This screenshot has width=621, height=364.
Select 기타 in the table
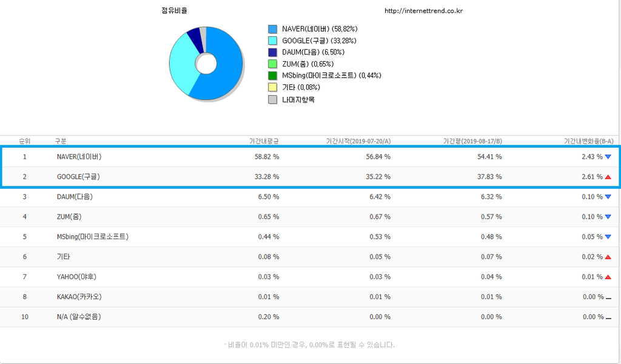(x=63, y=257)
